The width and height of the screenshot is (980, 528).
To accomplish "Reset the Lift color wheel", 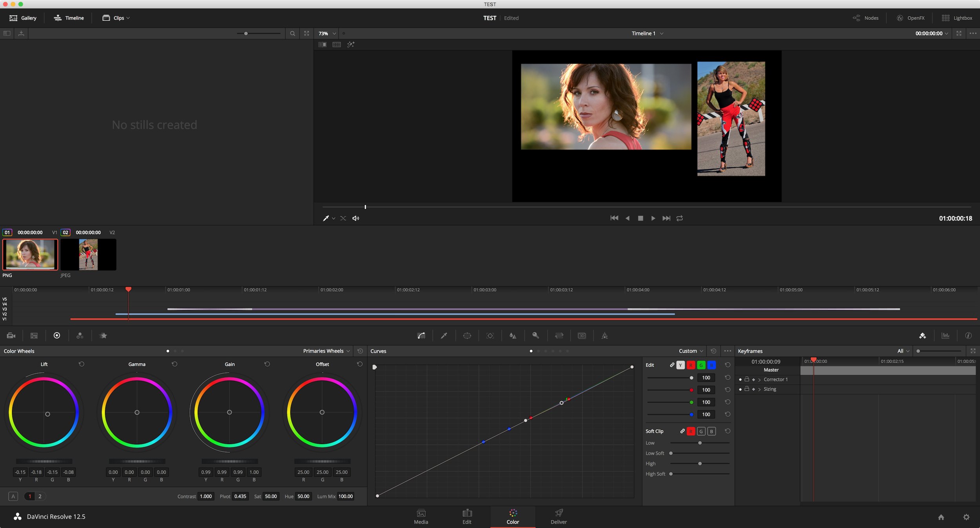I will coord(82,364).
